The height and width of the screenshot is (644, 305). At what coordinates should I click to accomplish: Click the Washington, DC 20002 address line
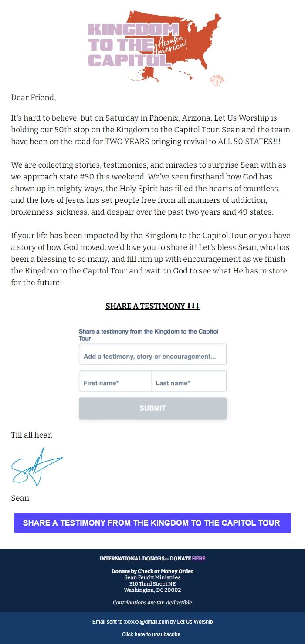(152, 590)
